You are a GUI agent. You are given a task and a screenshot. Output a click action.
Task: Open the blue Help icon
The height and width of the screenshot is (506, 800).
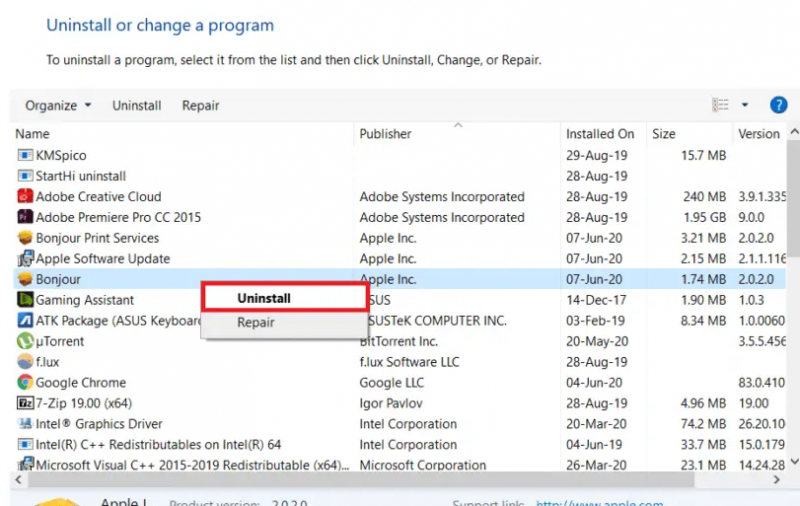[778, 105]
